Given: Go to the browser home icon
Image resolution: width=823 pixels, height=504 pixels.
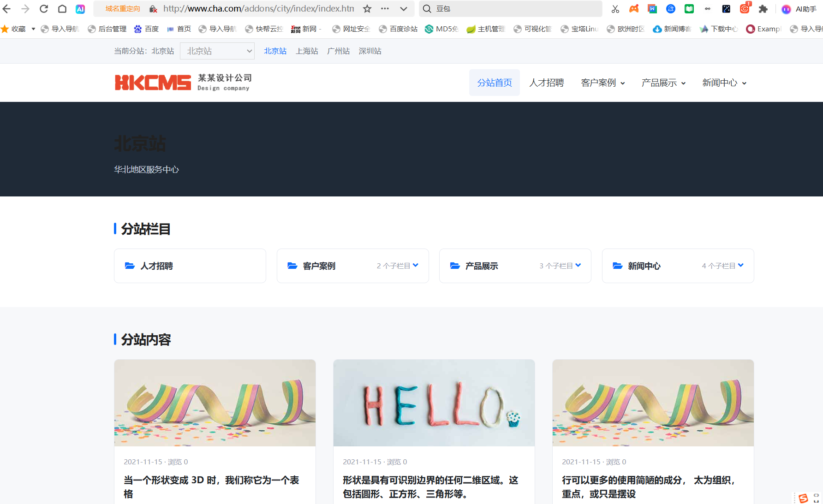Looking at the screenshot, I should click(62, 9).
